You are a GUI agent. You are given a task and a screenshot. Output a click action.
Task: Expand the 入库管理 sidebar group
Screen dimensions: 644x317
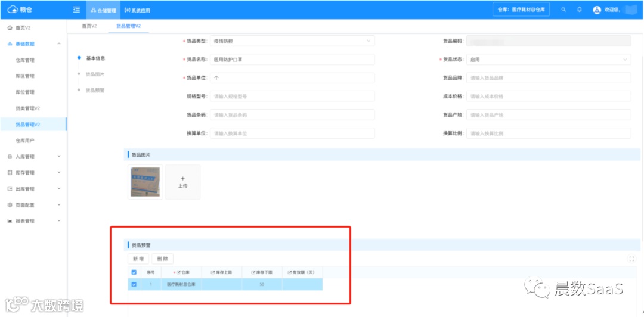pyautogui.click(x=59, y=157)
